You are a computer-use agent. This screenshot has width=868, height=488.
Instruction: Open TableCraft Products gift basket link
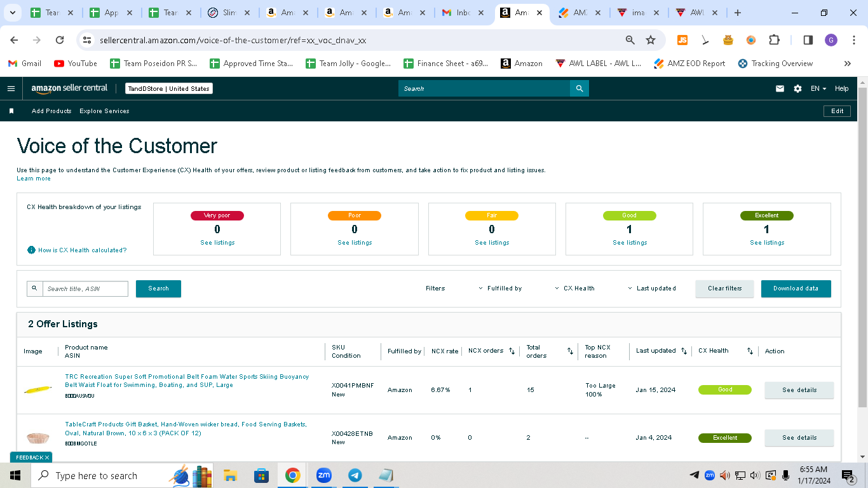(x=186, y=428)
